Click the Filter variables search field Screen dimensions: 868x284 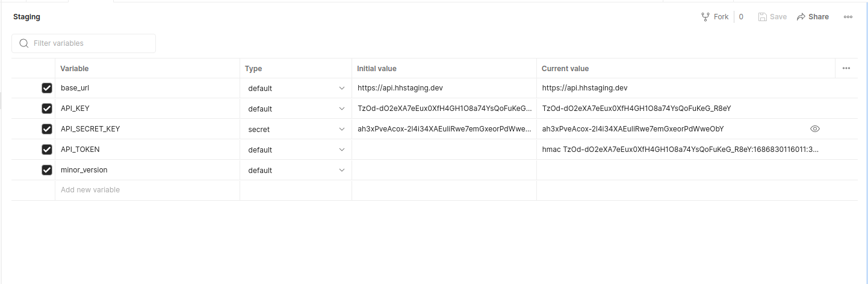90,43
